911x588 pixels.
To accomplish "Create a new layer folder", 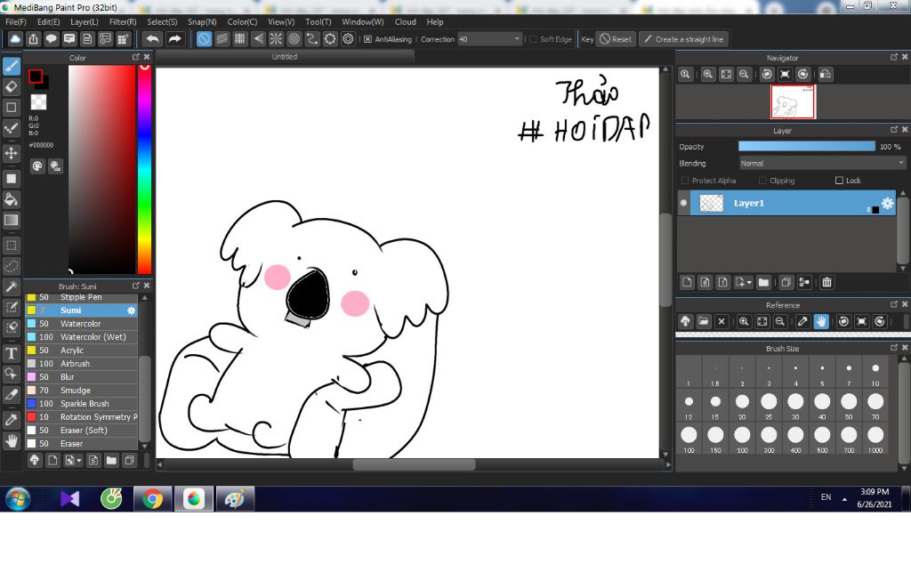I will click(x=763, y=282).
